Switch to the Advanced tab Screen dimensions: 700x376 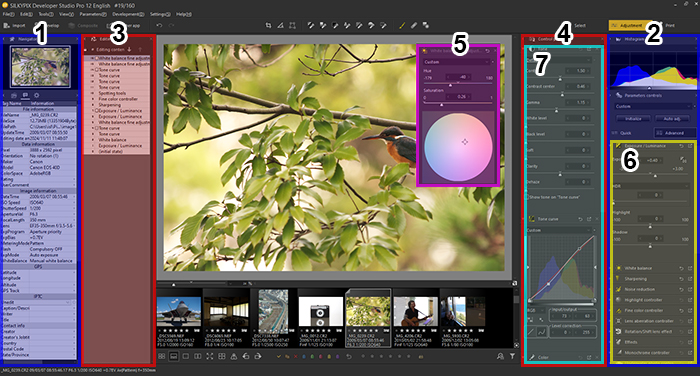point(674,133)
